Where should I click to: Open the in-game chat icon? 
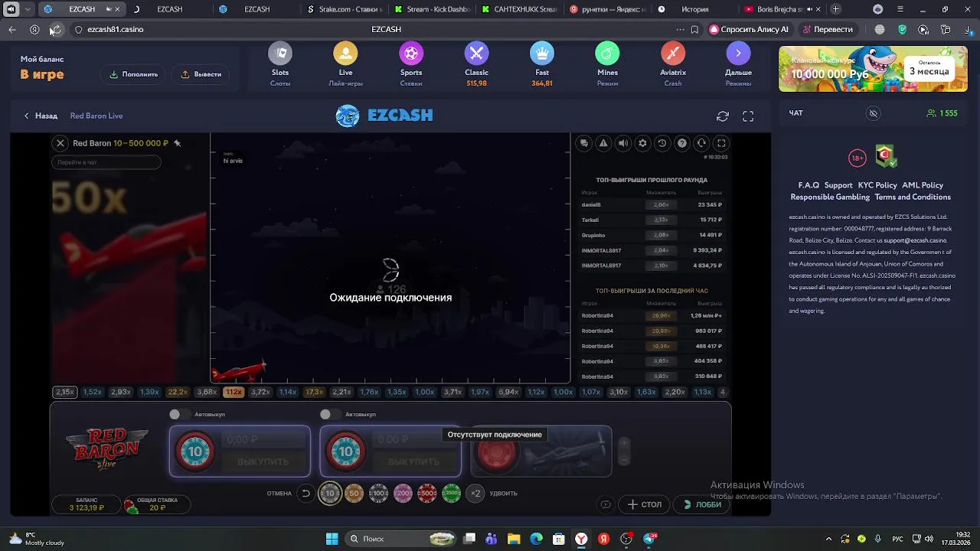(x=584, y=143)
